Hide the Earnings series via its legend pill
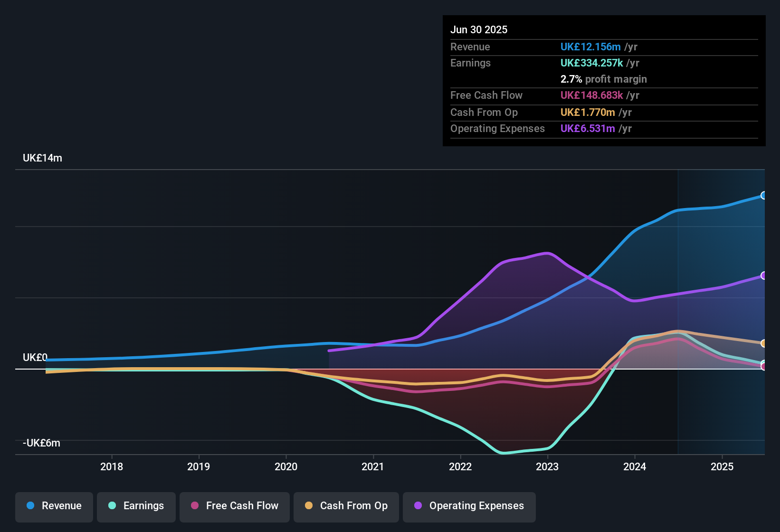Viewport: 780px width, 532px height. tap(136, 506)
